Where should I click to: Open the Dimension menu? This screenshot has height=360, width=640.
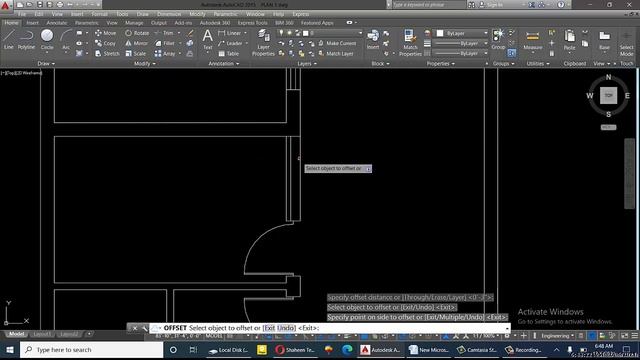pyautogui.click(x=169, y=14)
